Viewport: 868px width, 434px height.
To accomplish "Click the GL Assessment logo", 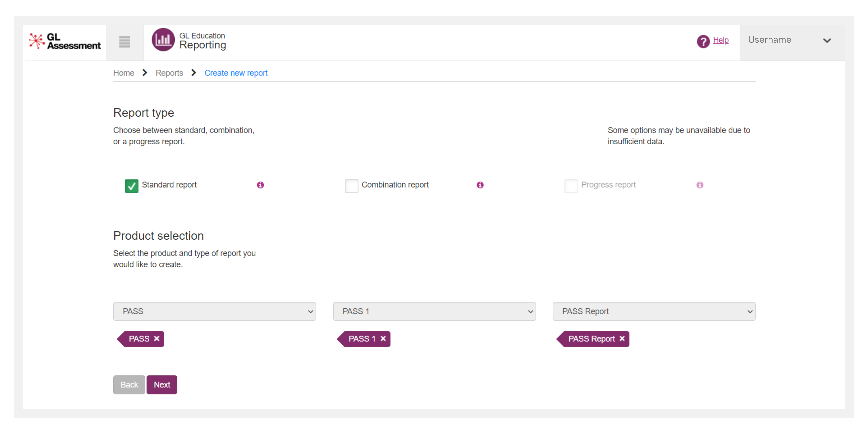I will [x=65, y=41].
